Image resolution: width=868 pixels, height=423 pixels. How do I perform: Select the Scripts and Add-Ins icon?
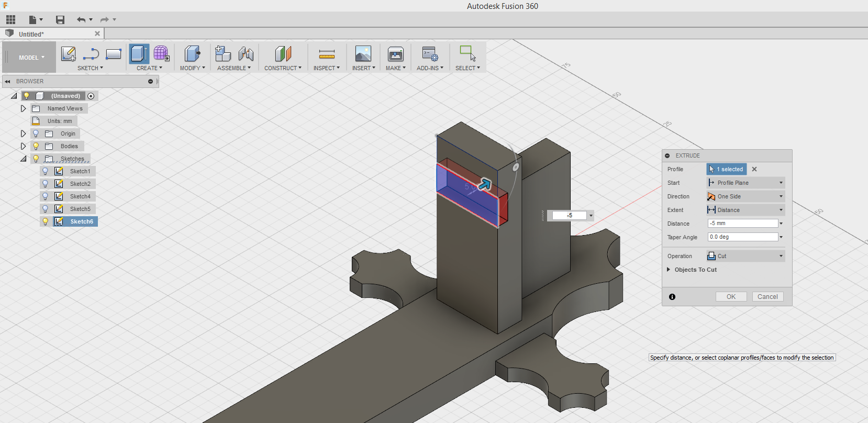[x=430, y=53]
